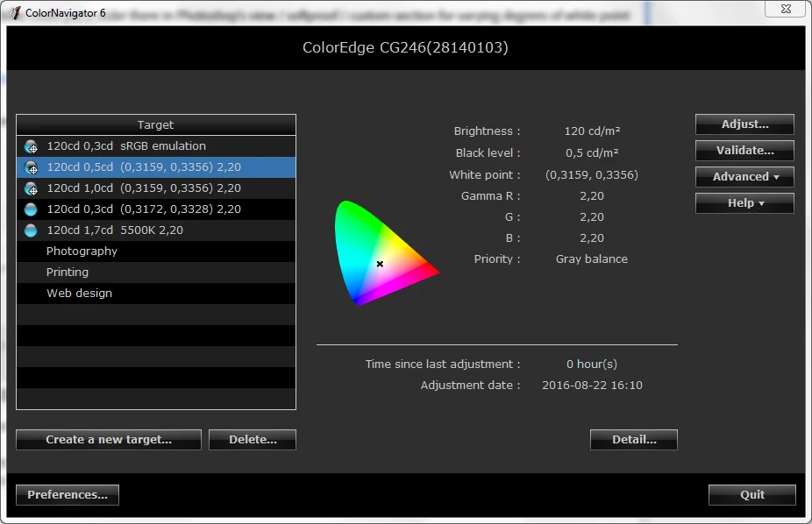812x524 pixels.
Task: Choose the Printing preset target
Action: click(x=156, y=273)
